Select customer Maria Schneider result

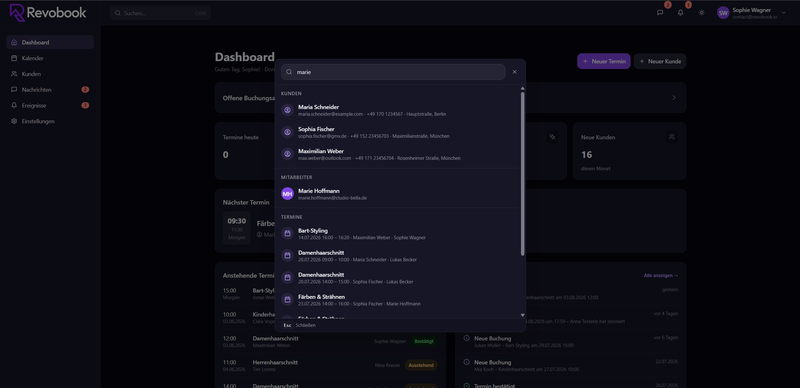pyautogui.click(x=397, y=110)
